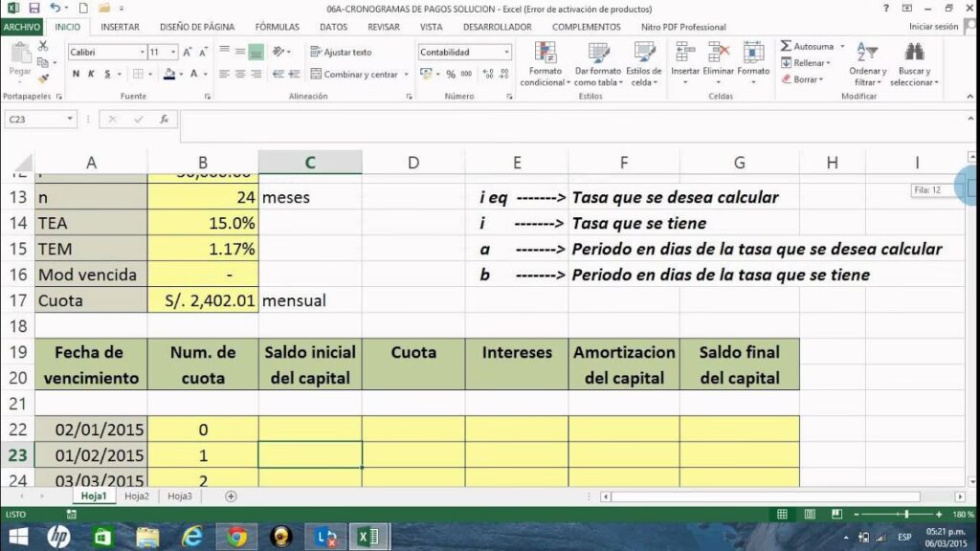This screenshot has width=980, height=551.
Task: Expand the Contabilidad number format dropdown
Action: point(506,52)
